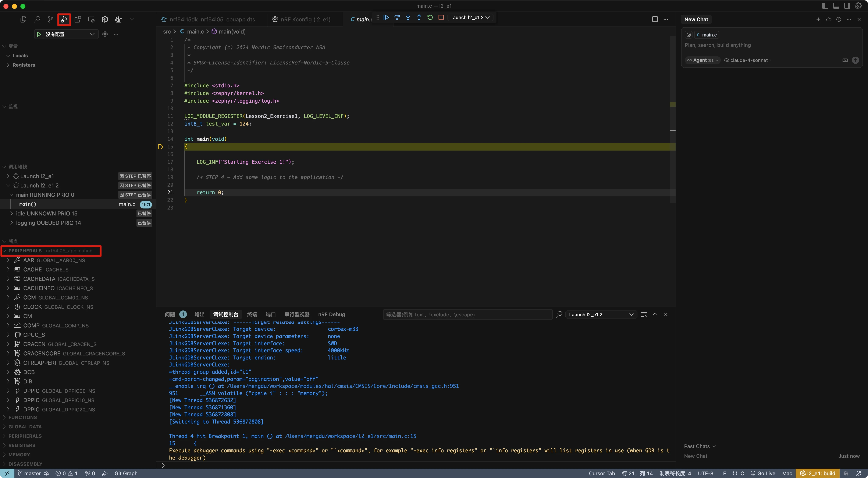Click the Step Into debug icon

coord(408,18)
